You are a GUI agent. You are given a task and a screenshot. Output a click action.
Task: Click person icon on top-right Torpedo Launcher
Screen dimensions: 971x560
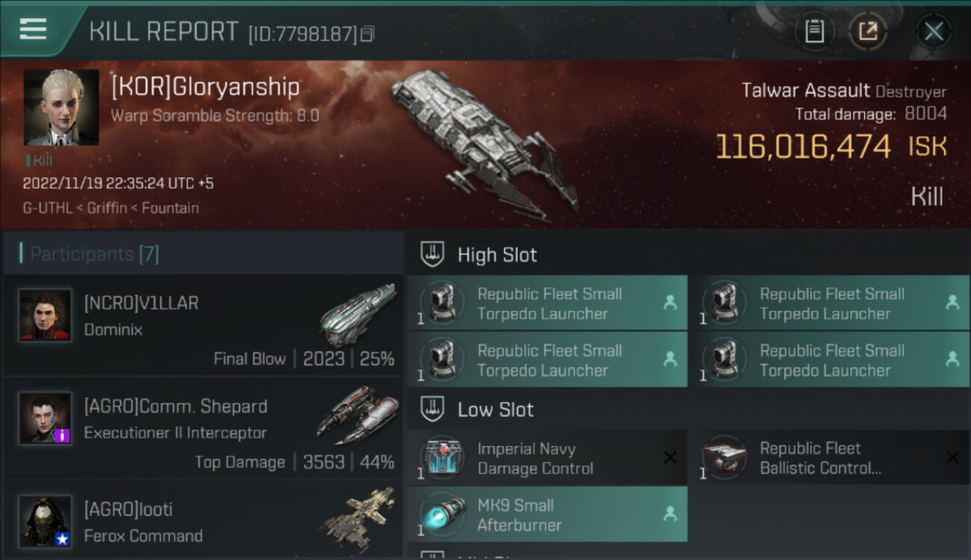[x=952, y=302]
